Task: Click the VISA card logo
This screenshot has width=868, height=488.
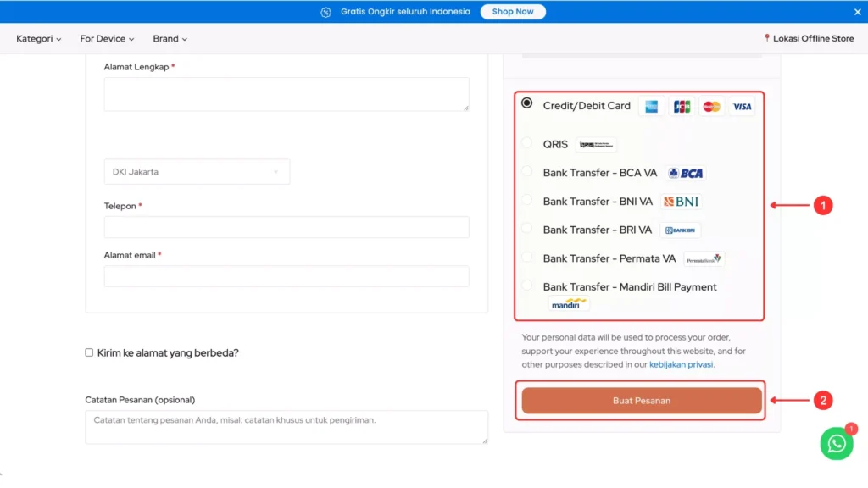Action: pos(742,106)
